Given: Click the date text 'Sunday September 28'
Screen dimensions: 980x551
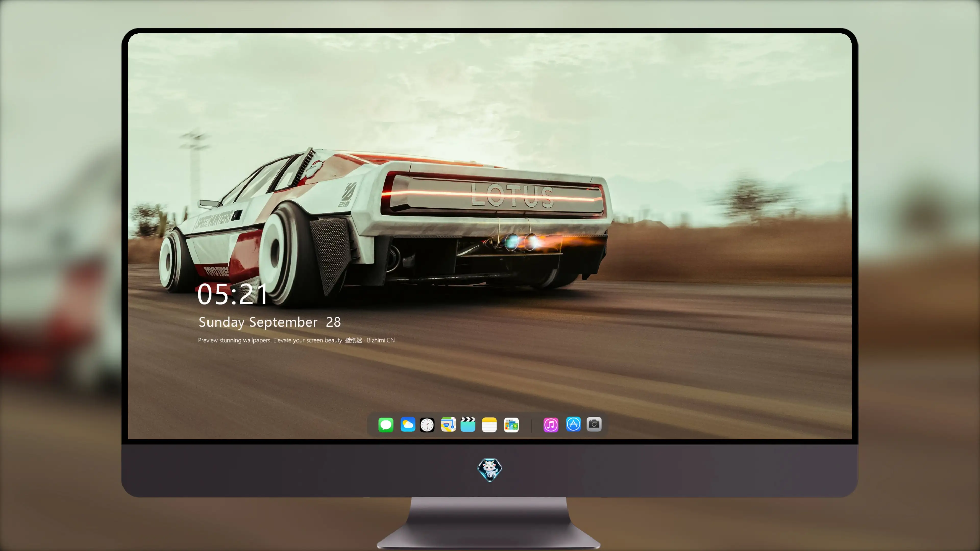Looking at the screenshot, I should tap(270, 322).
